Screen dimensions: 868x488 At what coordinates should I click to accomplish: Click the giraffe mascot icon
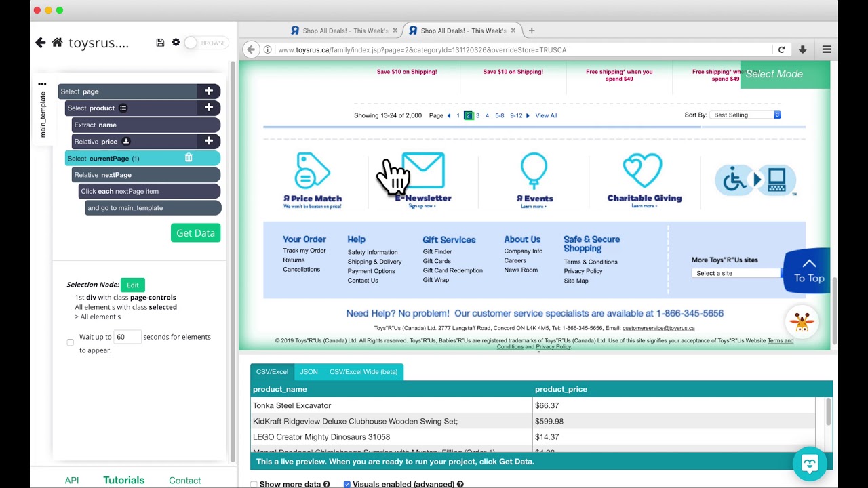(802, 321)
